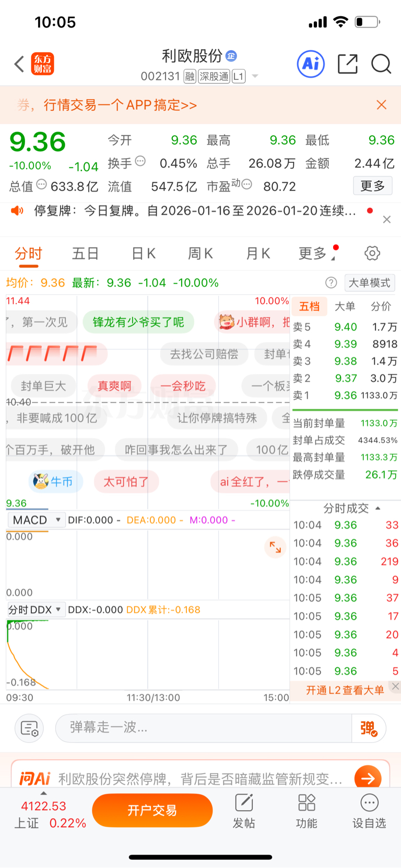Screen dimensions: 401x868
Task: Tap the orange arrow on 问Ai card
Action: click(x=368, y=779)
